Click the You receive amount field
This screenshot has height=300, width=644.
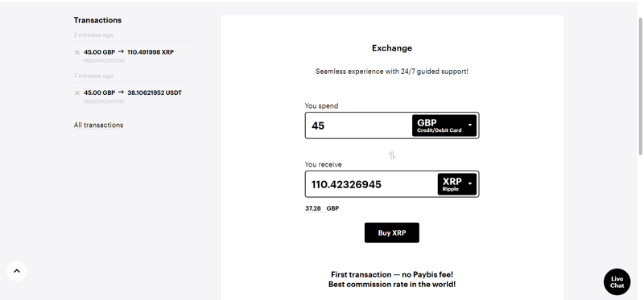click(371, 184)
